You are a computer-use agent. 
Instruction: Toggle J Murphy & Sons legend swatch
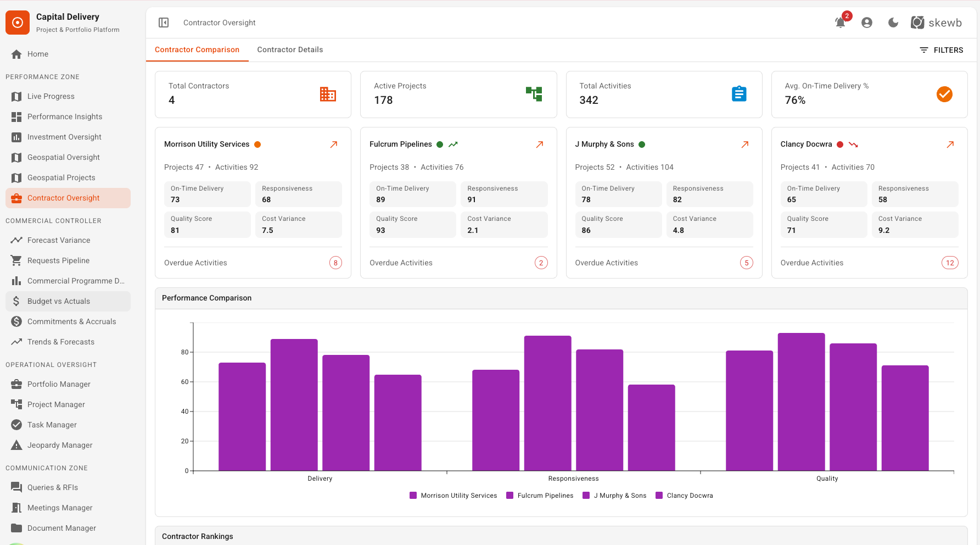point(586,496)
